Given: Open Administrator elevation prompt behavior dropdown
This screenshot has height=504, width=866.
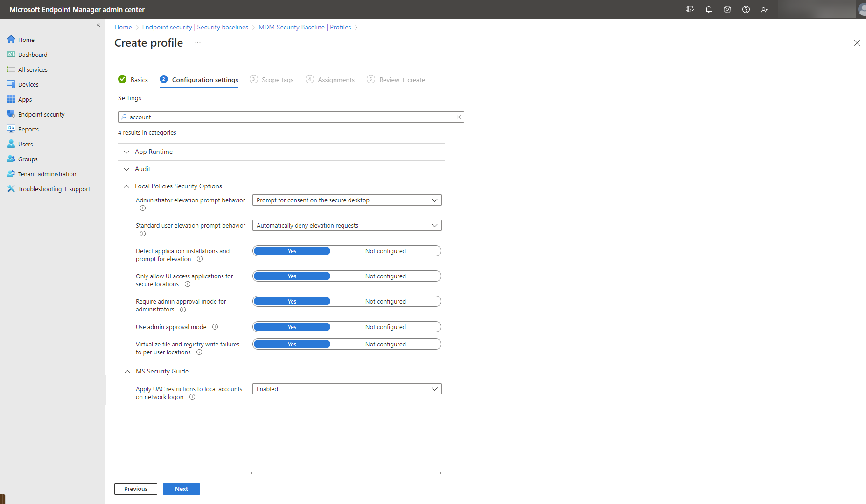Looking at the screenshot, I should (347, 200).
